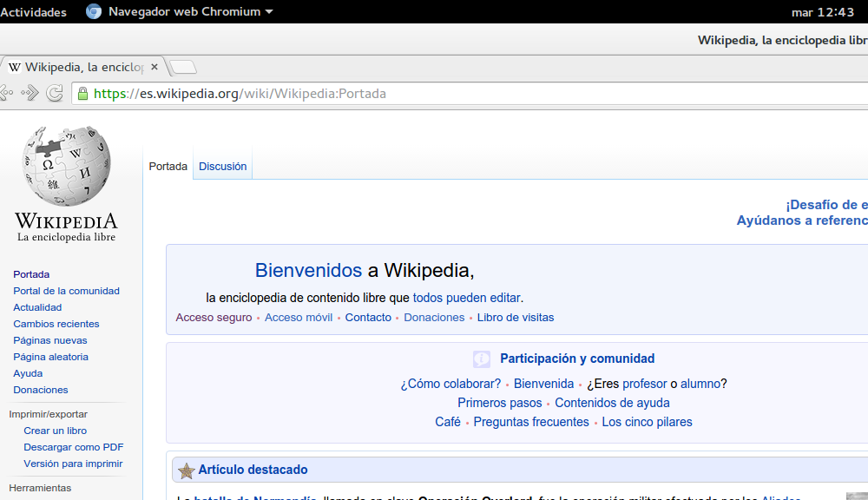868x500 pixels.
Task: Click the WIKIPEDIA La enciclopedia libre wordmark
Action: pos(67,227)
